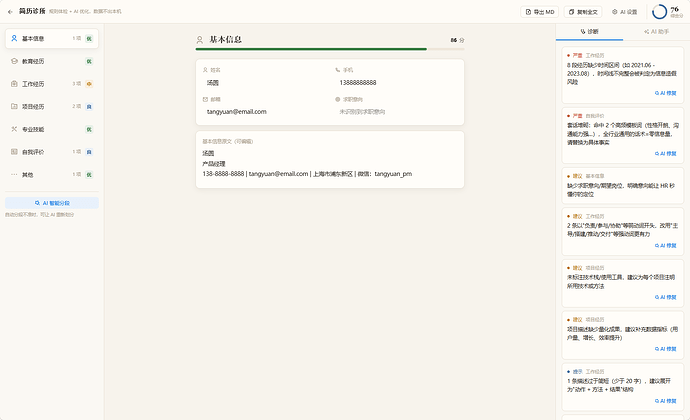Viewport: 690px width, 420px height.
Task: Open 项目经历 via its folder icon
Action: click(14, 107)
